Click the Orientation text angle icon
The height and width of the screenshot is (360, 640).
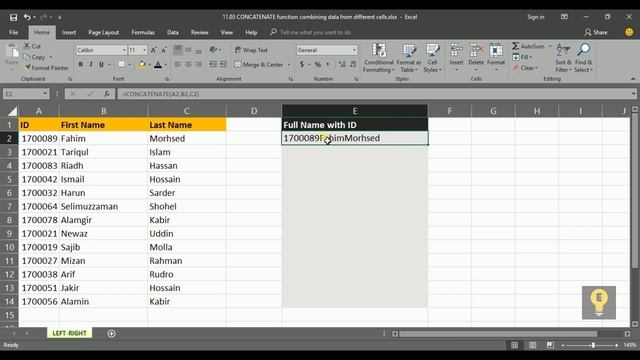pyautogui.click(x=213, y=50)
